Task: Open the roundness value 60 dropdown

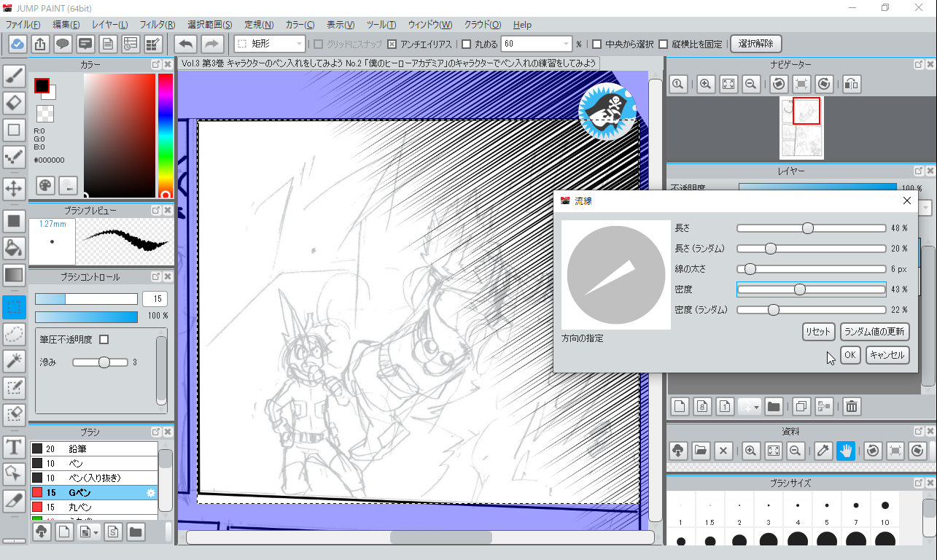Action: pos(536,44)
